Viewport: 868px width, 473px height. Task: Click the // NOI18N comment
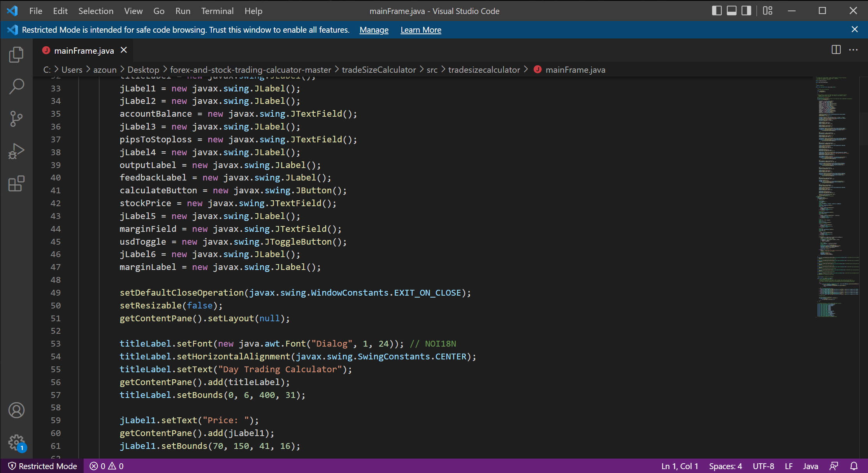click(x=433, y=343)
